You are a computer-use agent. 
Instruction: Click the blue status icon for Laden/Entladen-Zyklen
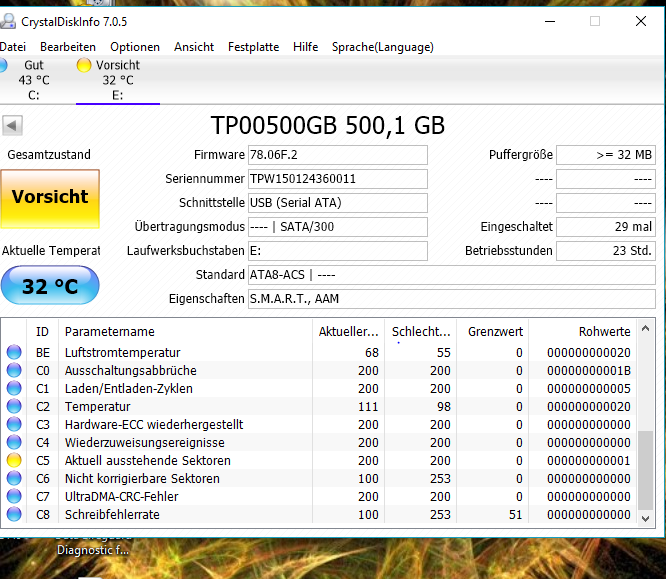tap(14, 388)
